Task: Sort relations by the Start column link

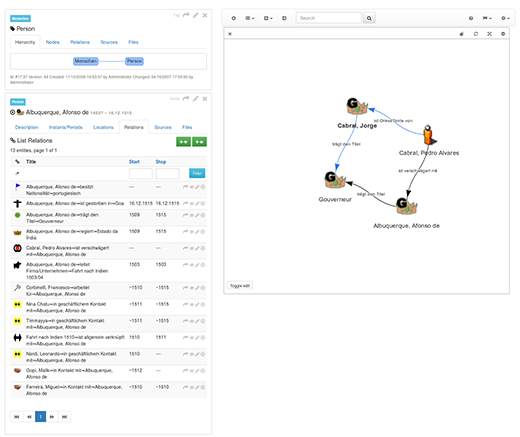Action: click(134, 162)
